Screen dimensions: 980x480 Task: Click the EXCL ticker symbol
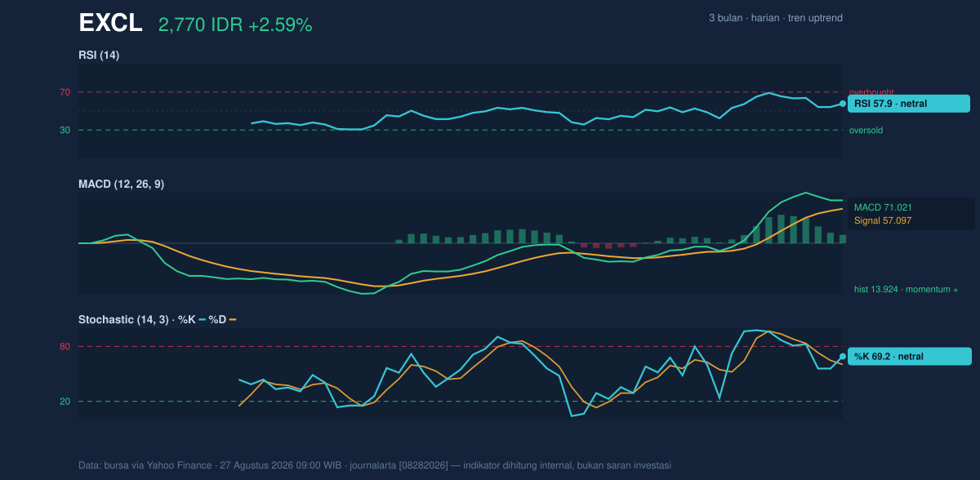pyautogui.click(x=110, y=24)
